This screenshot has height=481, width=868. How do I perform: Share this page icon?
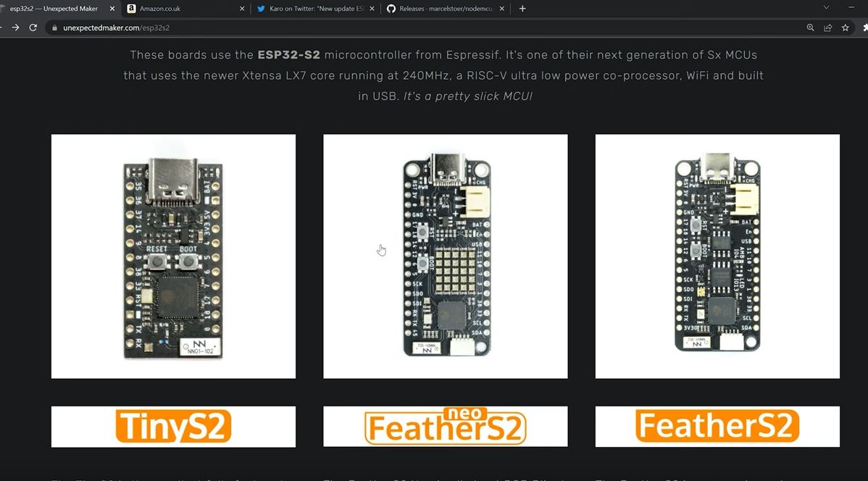[x=827, y=28]
